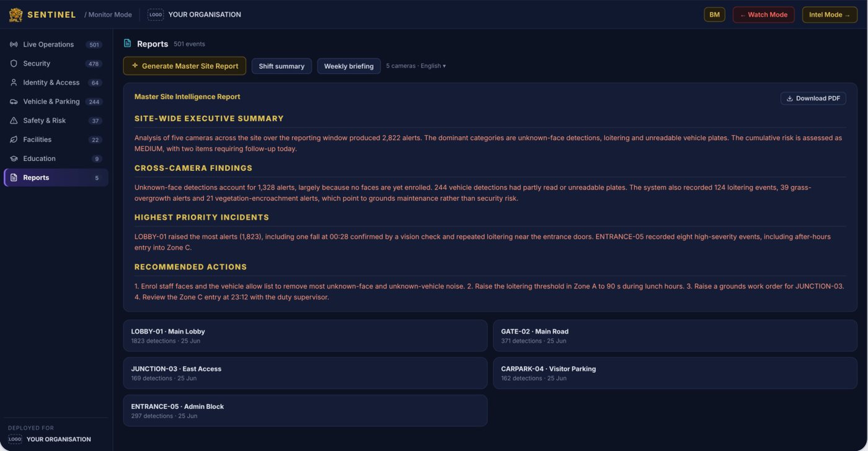Select Vehicle & Parking in the sidebar
Screen dimensions: 868x451
pos(56,102)
